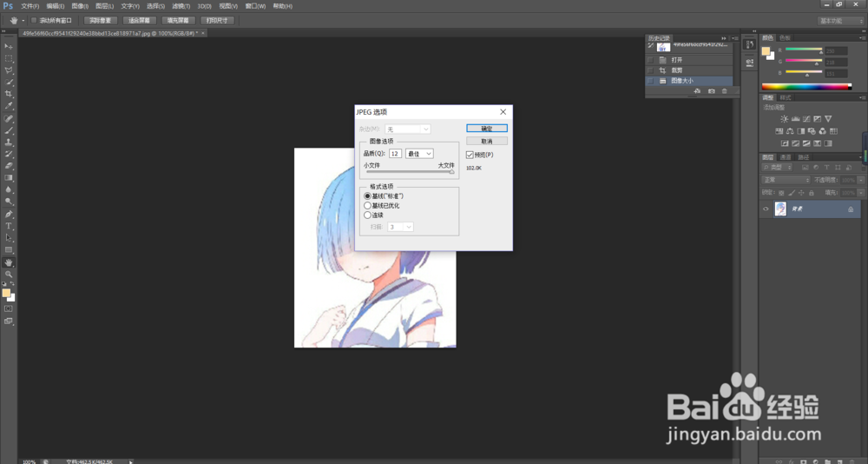868x464 pixels.
Task: Hide the 背景 layer with eye icon
Action: click(766, 209)
